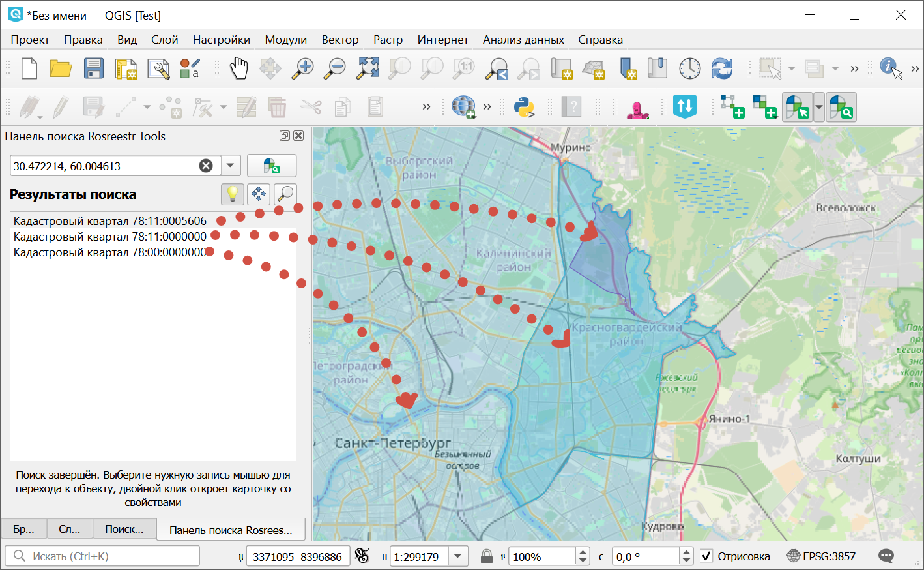Image resolution: width=924 pixels, height=570 pixels.
Task: Zoom to selected result magnifier button
Action: click(285, 194)
